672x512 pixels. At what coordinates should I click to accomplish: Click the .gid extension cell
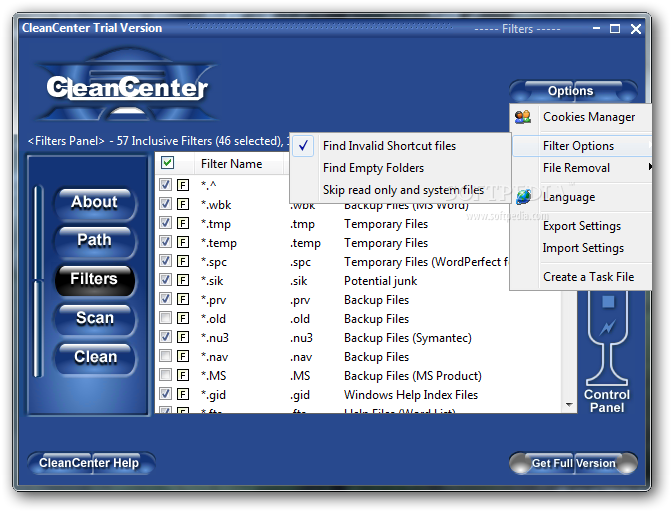(300, 395)
